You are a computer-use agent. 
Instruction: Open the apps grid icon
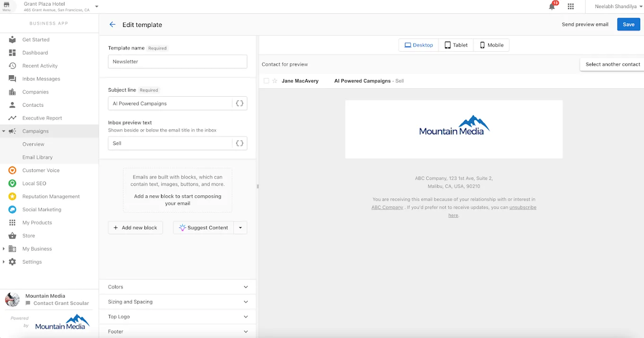[571, 7]
